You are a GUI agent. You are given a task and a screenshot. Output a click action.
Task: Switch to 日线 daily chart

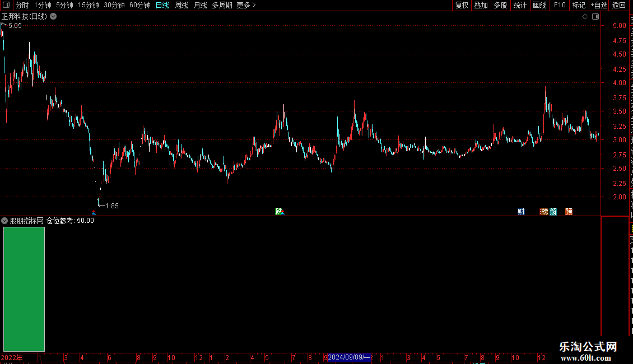pos(162,5)
